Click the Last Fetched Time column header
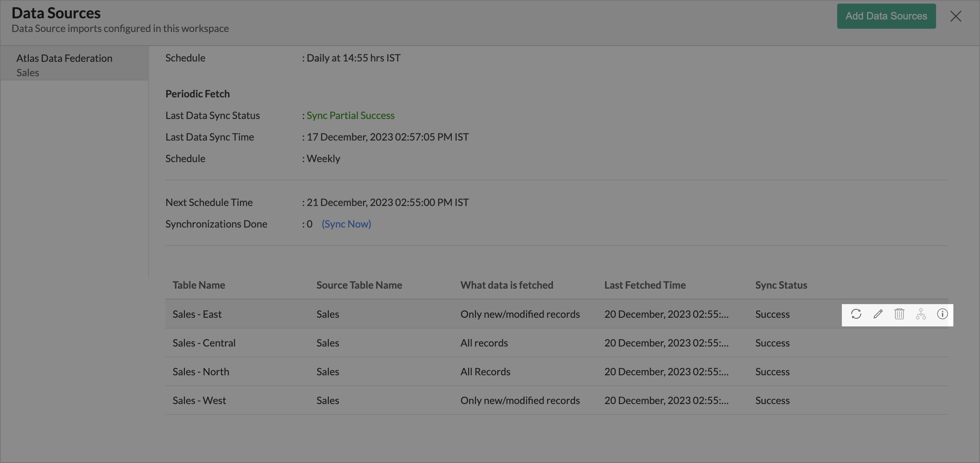 pyautogui.click(x=645, y=285)
